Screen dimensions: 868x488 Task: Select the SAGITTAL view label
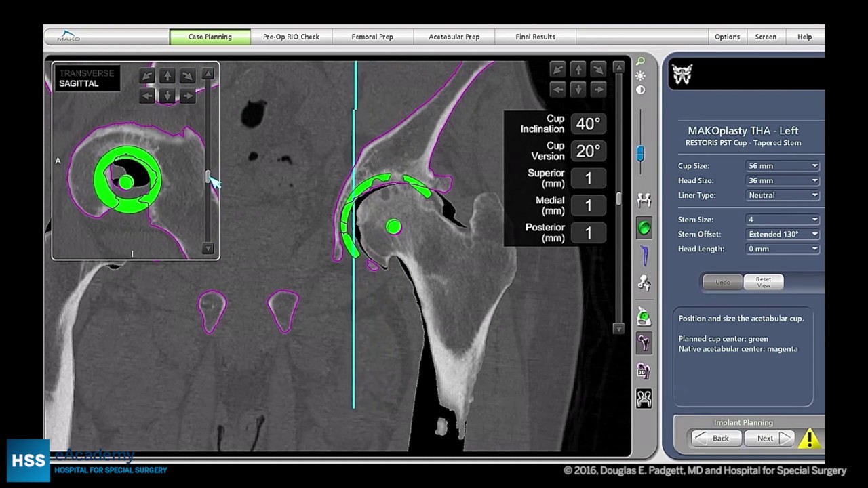click(79, 83)
